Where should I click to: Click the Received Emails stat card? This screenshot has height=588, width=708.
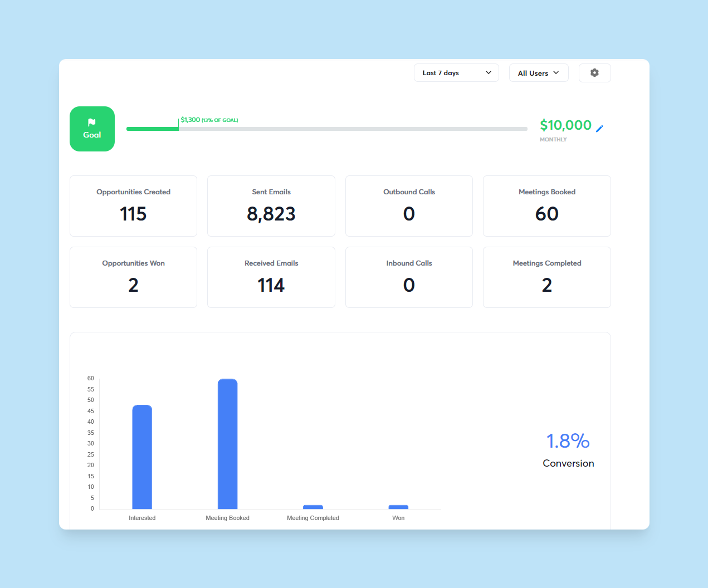271,277
